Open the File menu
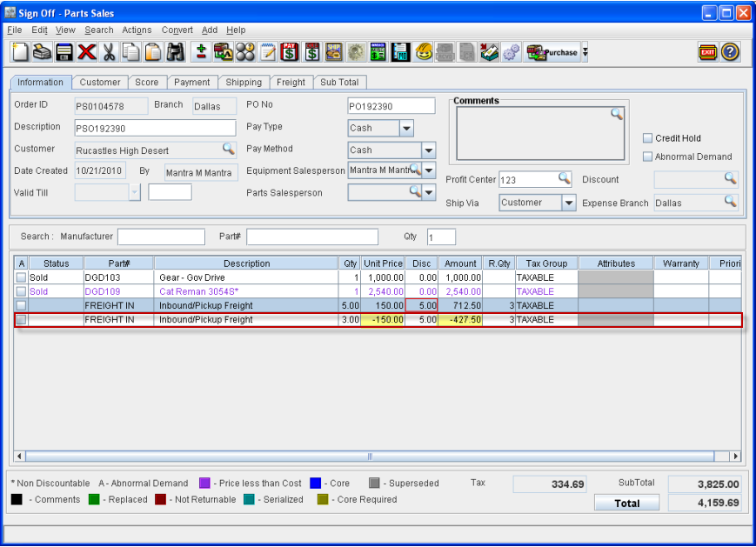Screen dimensions: 756x547 pos(15,30)
